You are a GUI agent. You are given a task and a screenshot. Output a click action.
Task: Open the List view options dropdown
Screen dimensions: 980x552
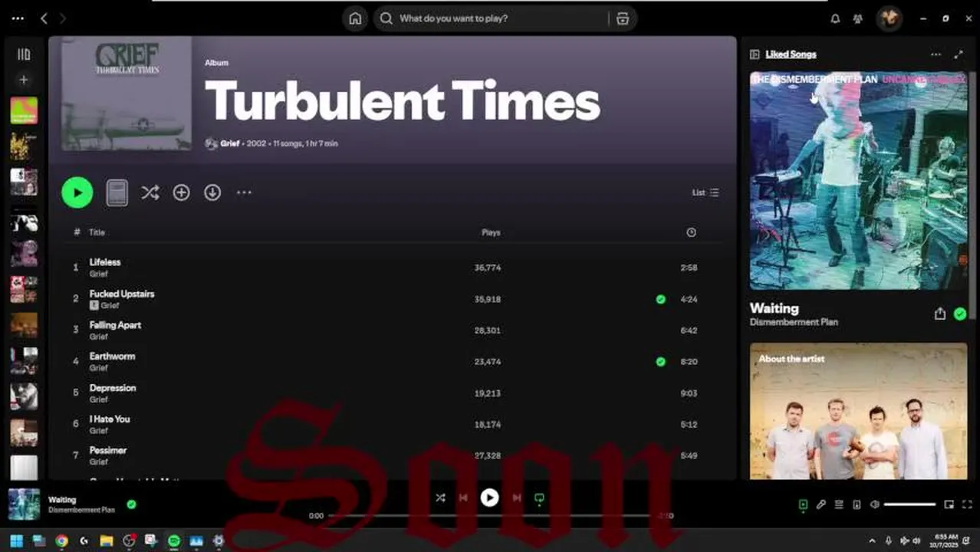(x=705, y=192)
